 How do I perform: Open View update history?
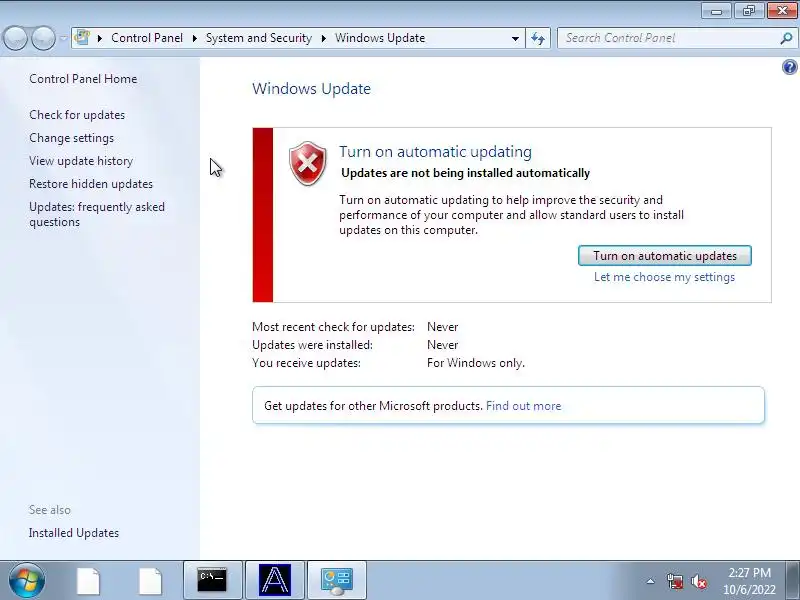(x=81, y=161)
